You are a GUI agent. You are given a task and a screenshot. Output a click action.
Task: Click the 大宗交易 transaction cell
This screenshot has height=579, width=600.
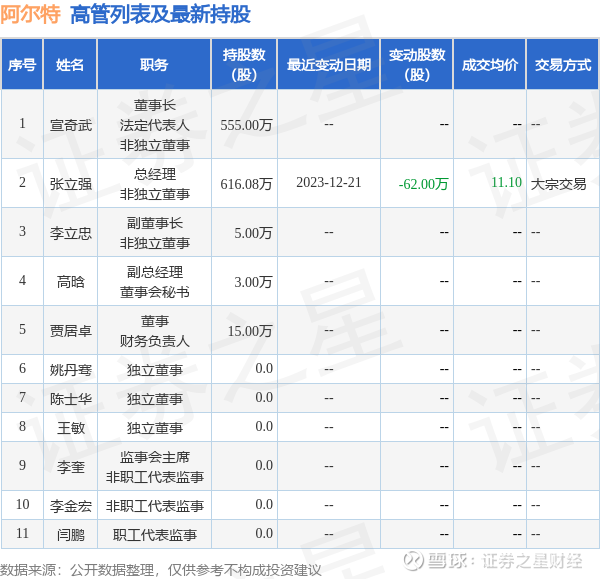coord(559,184)
